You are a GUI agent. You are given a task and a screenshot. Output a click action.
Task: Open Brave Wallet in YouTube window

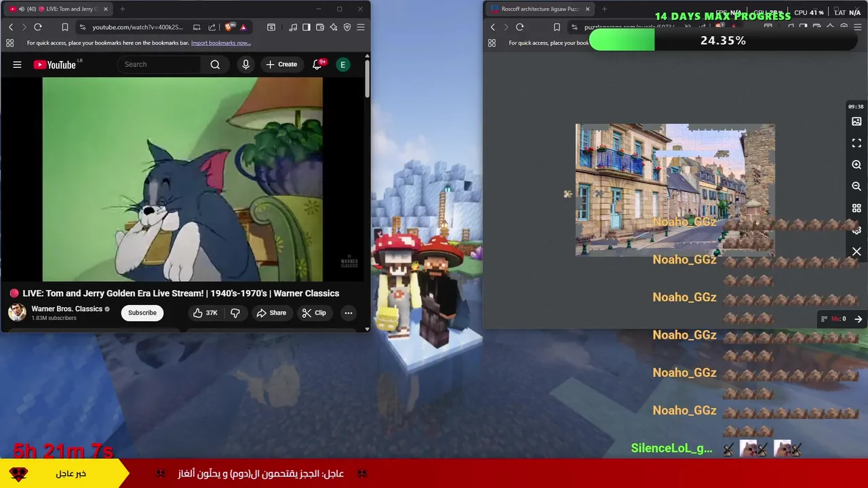(320, 27)
